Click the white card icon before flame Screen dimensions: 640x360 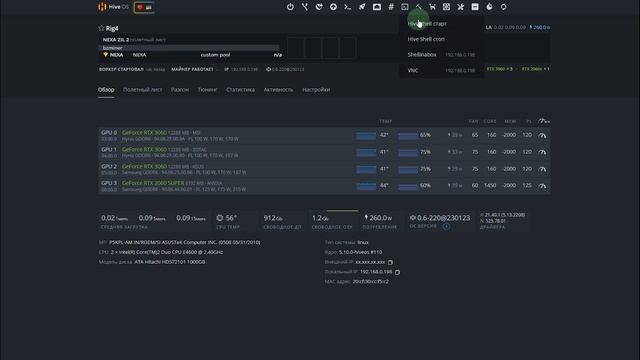pyautogui.click(x=475, y=7)
